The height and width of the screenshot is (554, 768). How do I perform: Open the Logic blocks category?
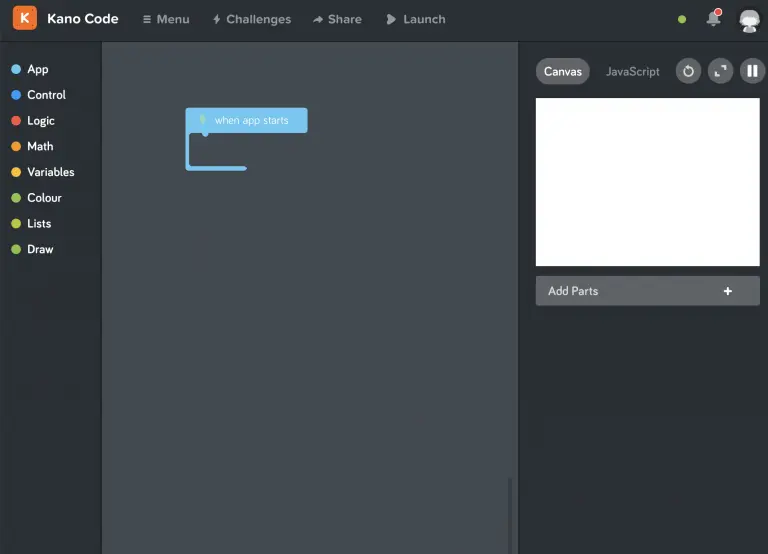[x=40, y=121]
